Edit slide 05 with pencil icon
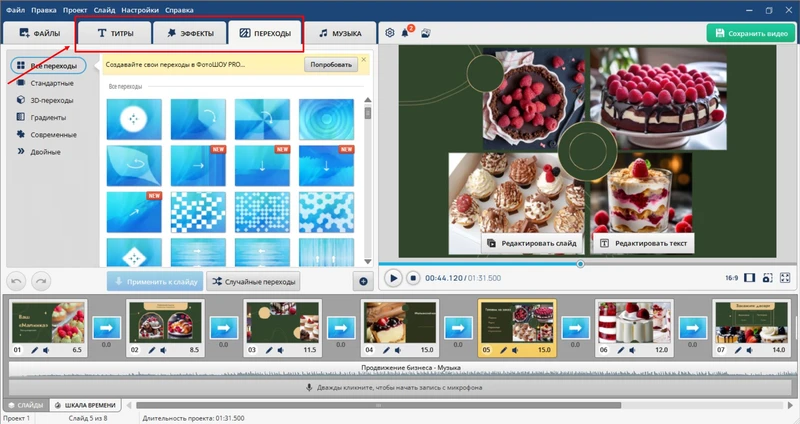The height and width of the screenshot is (424, 800). point(504,350)
